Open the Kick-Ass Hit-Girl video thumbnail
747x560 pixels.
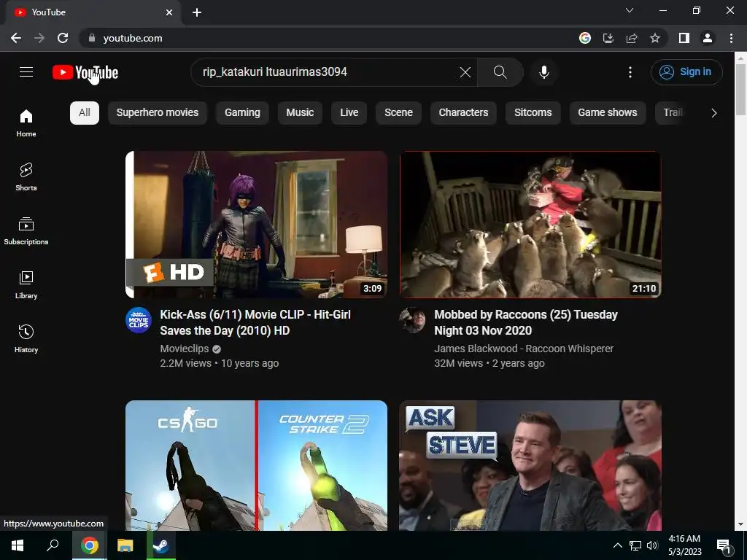pos(256,225)
